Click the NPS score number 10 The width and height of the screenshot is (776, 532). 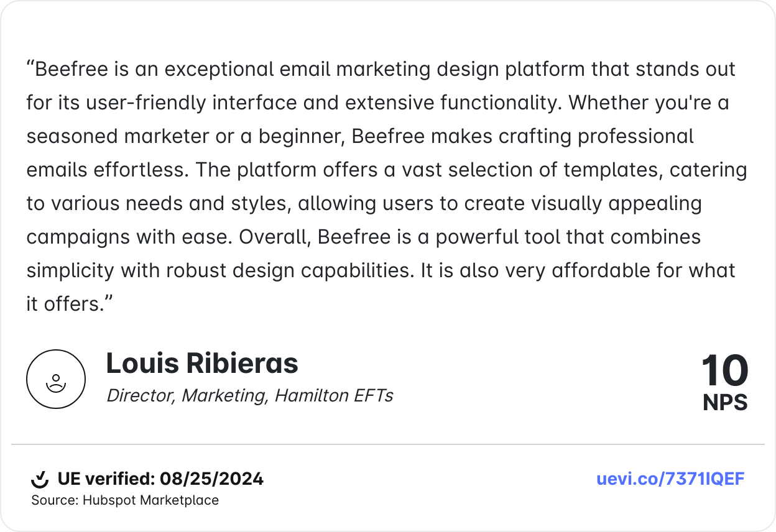click(x=724, y=371)
